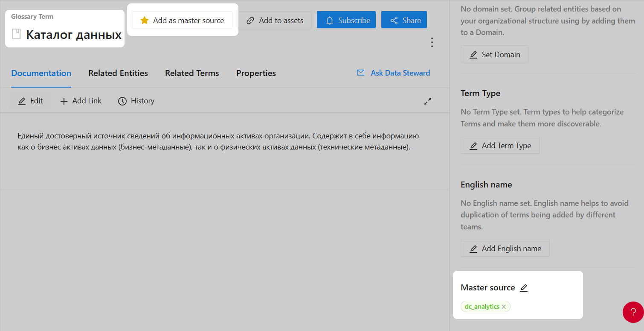Open the red help question mark button
This screenshot has height=331, width=644.
pos(633,312)
